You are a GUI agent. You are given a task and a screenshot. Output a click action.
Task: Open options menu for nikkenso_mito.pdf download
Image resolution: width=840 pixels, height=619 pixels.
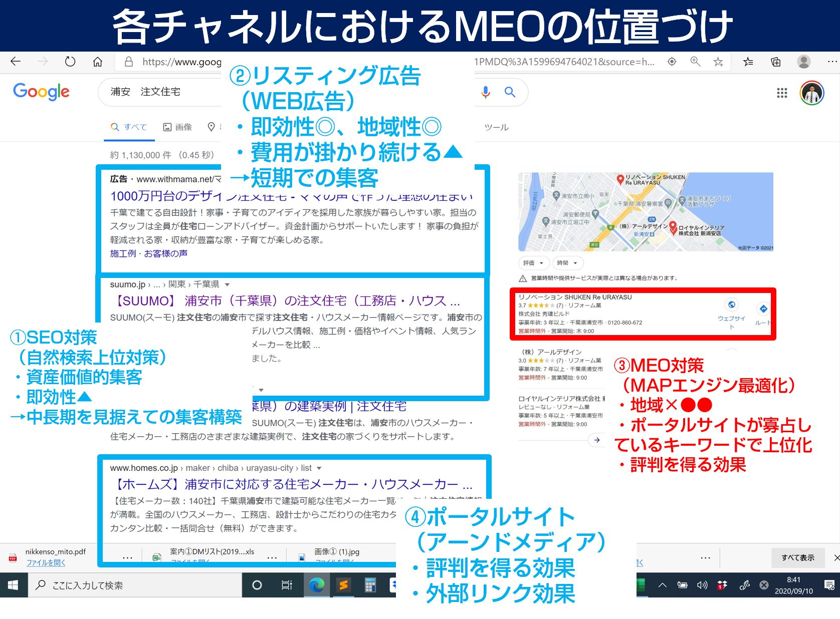pyautogui.click(x=127, y=557)
